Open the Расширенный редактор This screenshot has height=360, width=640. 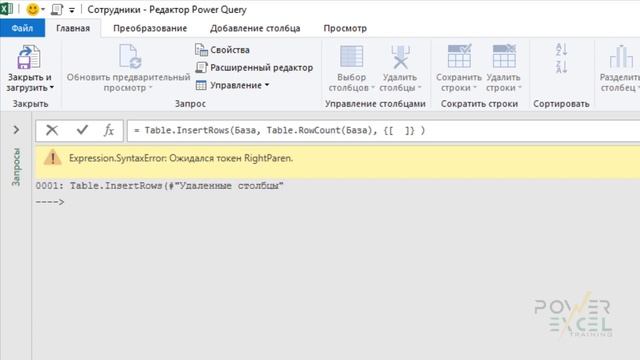(261, 67)
